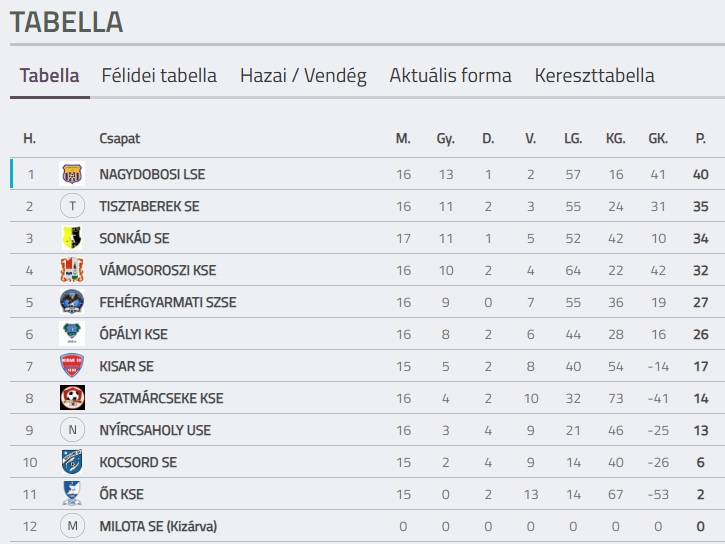
Task: Open the Tisztaberek SE team link
Action: (x=149, y=206)
